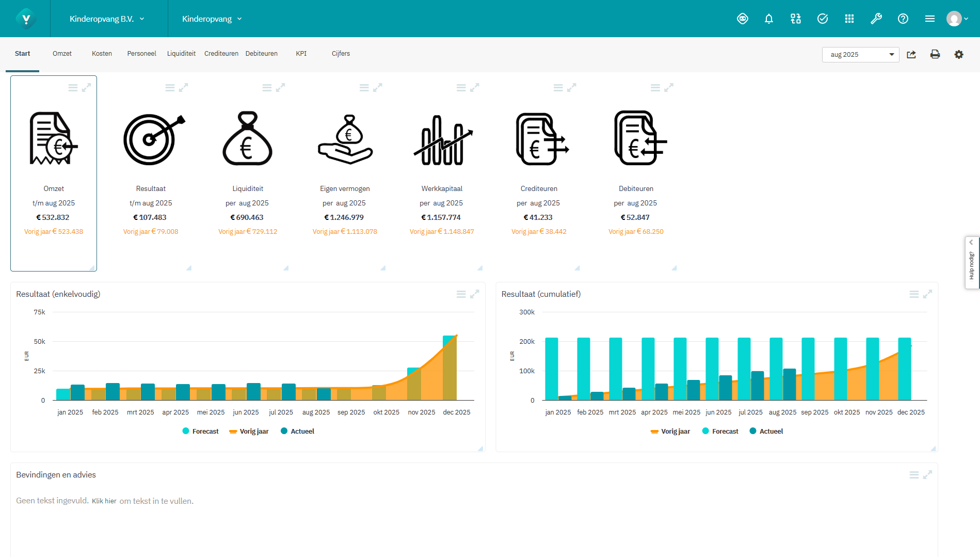Viewport: 980px width, 557px height.
Task: Toggle the Vorig jaar series in the cumulative chart
Action: tap(670, 431)
